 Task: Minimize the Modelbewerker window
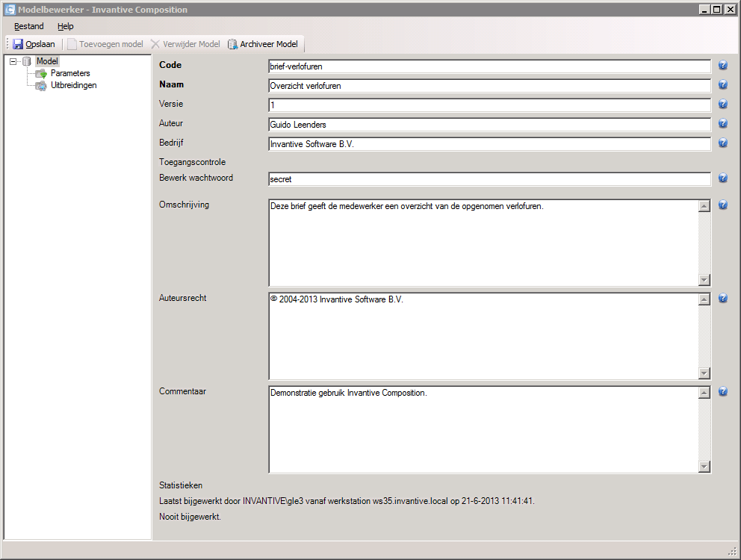point(704,10)
